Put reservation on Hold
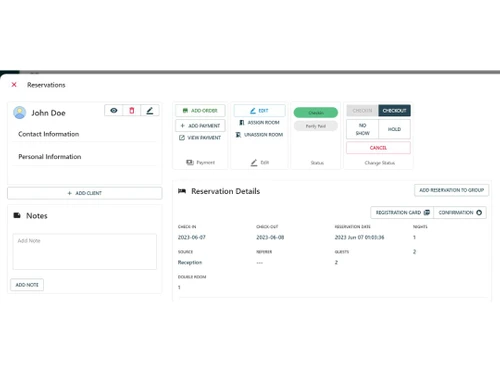The image size is (500, 375). [x=394, y=129]
